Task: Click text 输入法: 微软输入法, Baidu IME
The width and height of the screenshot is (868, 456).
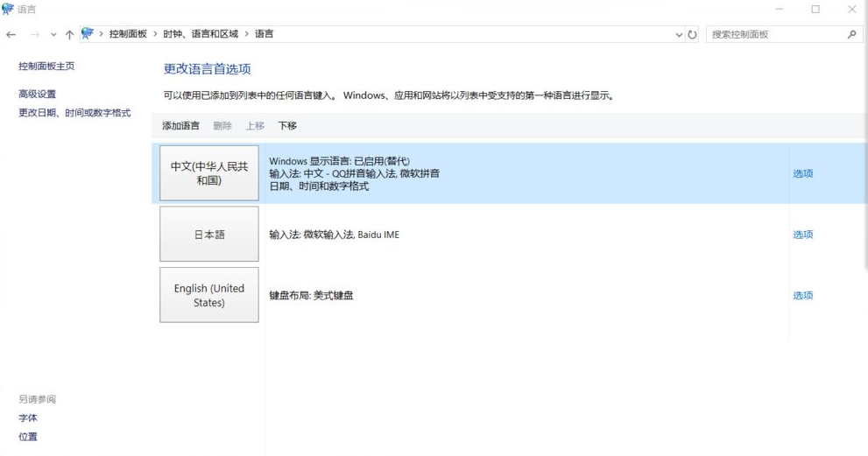Action: tap(335, 235)
